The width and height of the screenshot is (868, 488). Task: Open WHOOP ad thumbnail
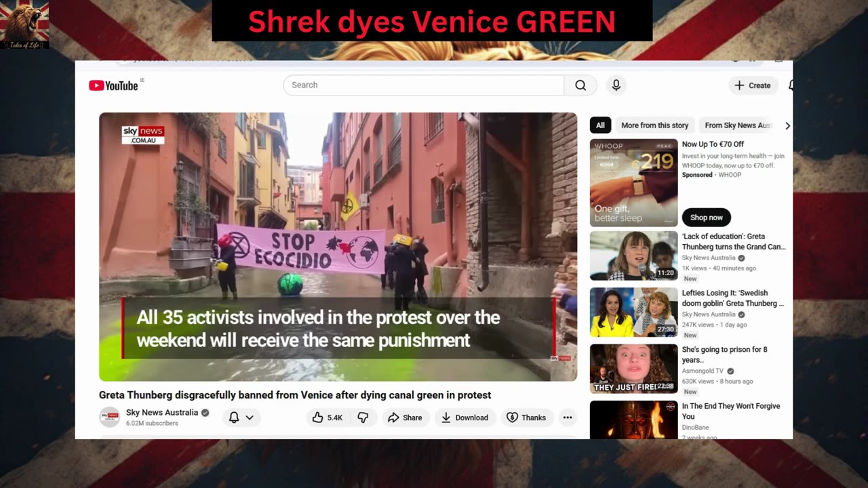click(x=634, y=183)
